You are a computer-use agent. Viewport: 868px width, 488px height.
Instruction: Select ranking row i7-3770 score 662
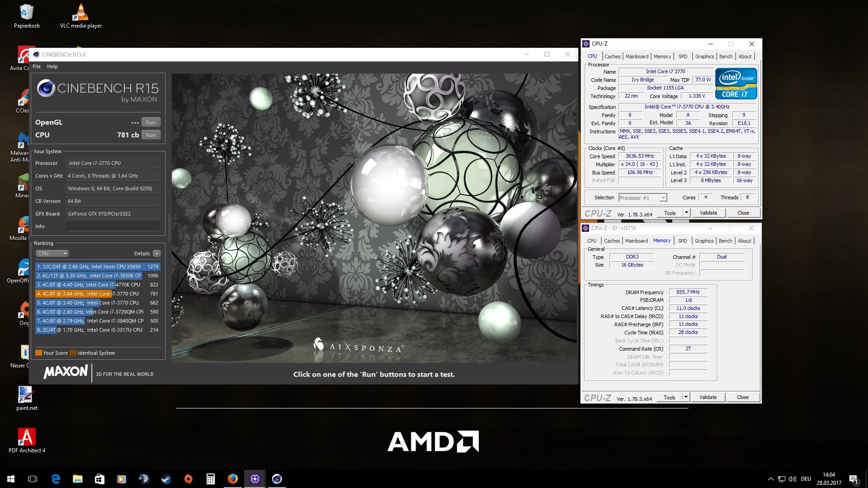[x=98, y=303]
